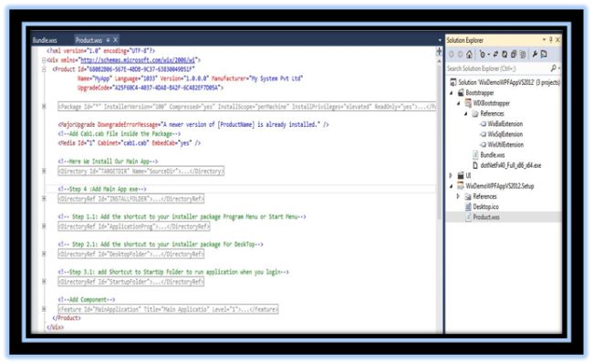Expand the UI folder node
The image size is (593, 364).
[451, 176]
